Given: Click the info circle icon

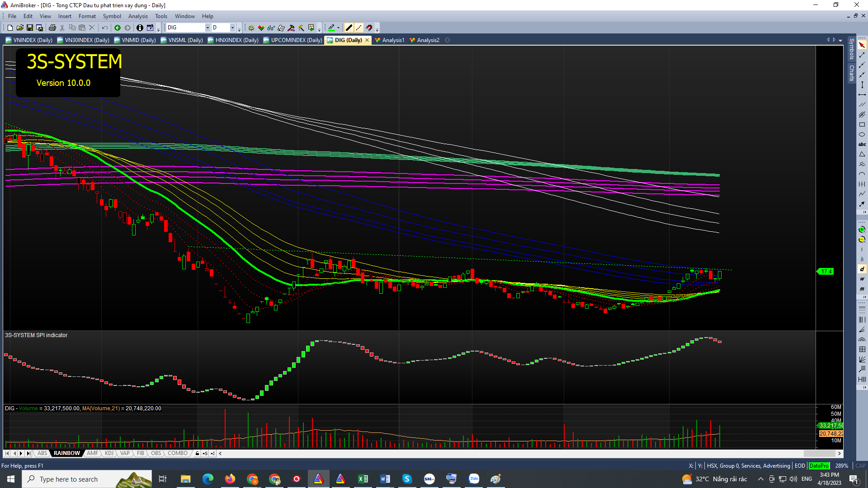Looking at the screenshot, I should click(x=140, y=28).
